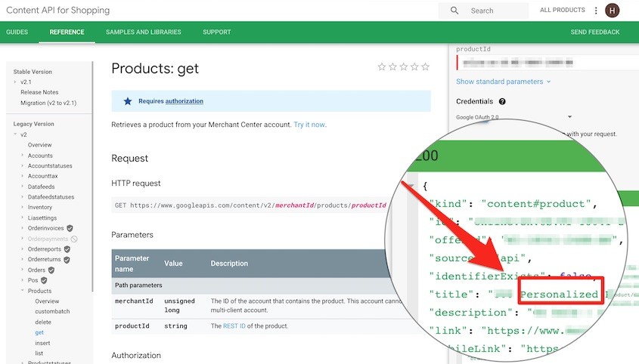Collapse the v2 legacy version node
This screenshot has height=364, width=639.
(x=15, y=134)
